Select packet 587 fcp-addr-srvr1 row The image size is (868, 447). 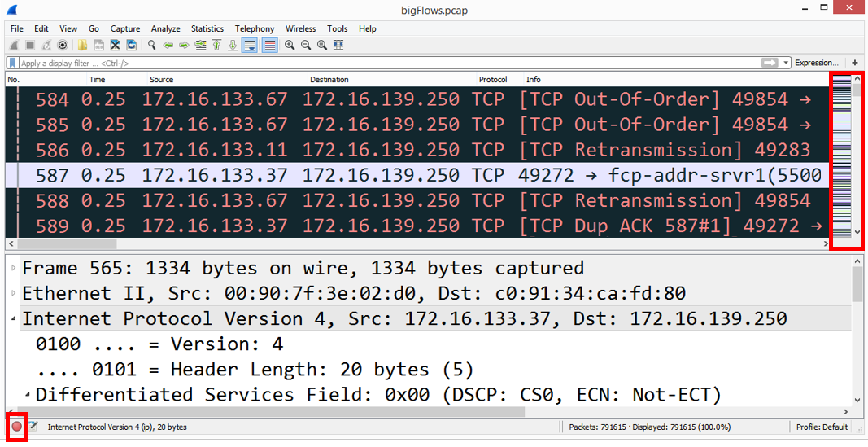click(x=417, y=175)
